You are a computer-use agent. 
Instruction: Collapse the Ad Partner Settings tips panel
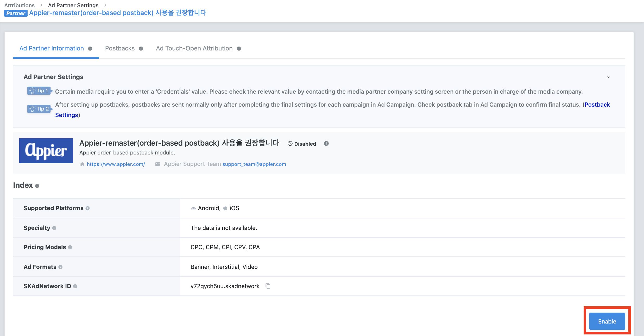pos(609,77)
